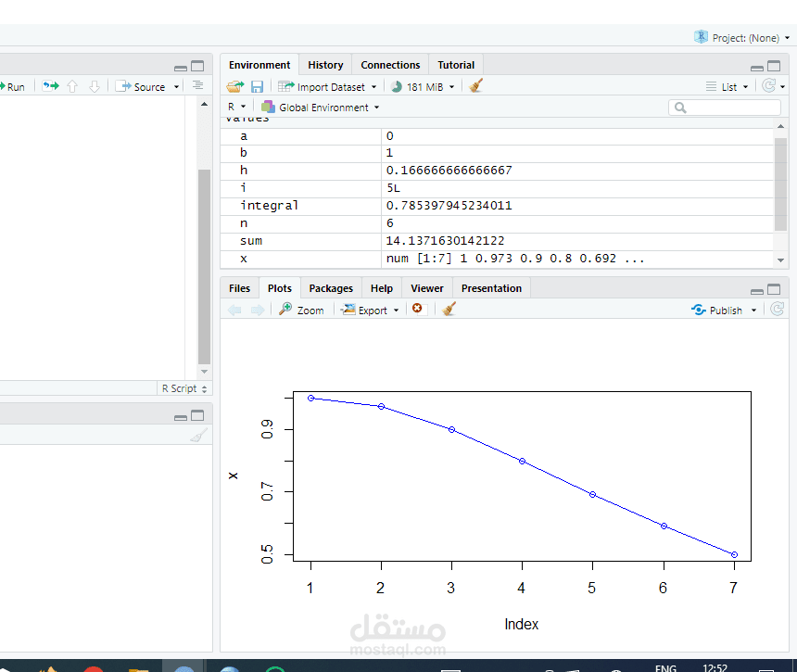Image resolution: width=797 pixels, height=672 pixels.
Task: Switch to the Files tab
Action: [x=239, y=288]
